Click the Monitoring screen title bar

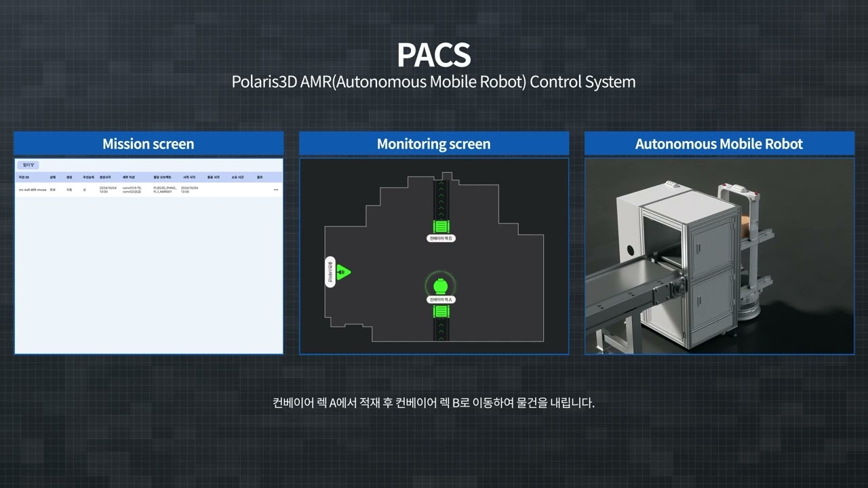[434, 144]
